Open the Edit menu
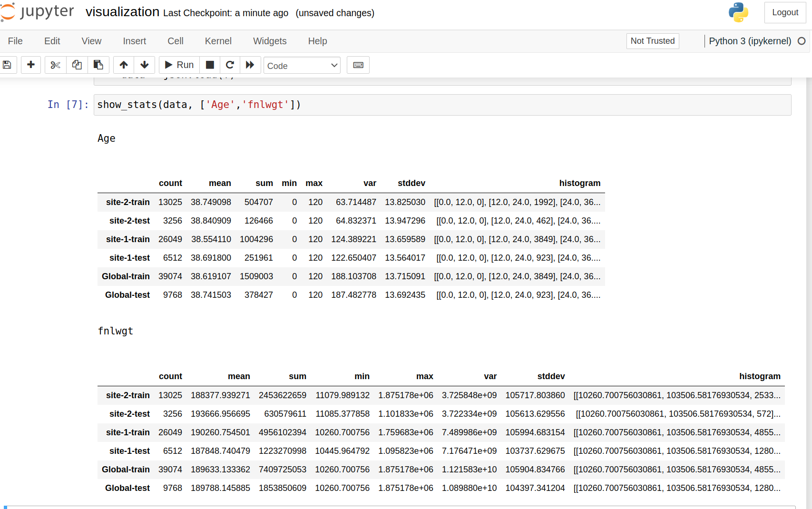812x509 pixels. click(52, 41)
